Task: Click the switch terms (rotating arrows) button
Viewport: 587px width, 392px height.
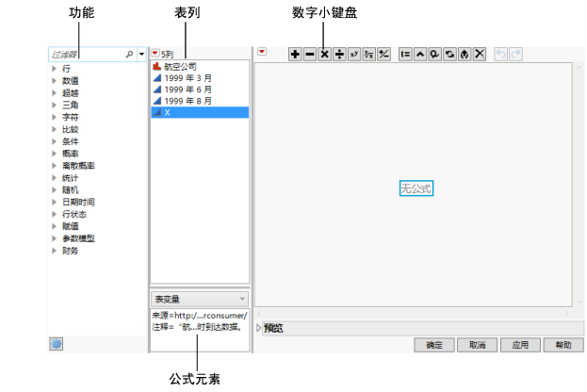Action: (449, 55)
